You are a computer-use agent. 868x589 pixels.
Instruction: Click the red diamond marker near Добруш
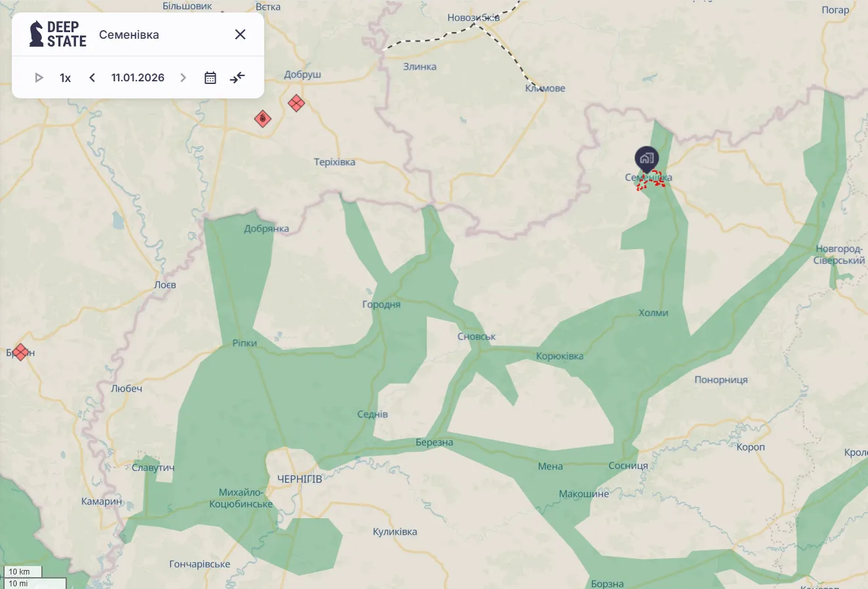(x=296, y=103)
